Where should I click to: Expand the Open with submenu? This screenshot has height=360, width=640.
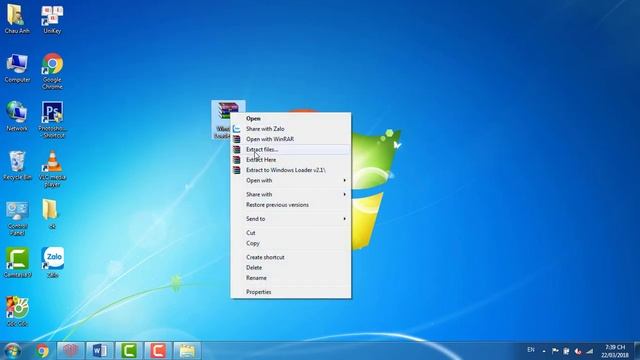click(291, 180)
